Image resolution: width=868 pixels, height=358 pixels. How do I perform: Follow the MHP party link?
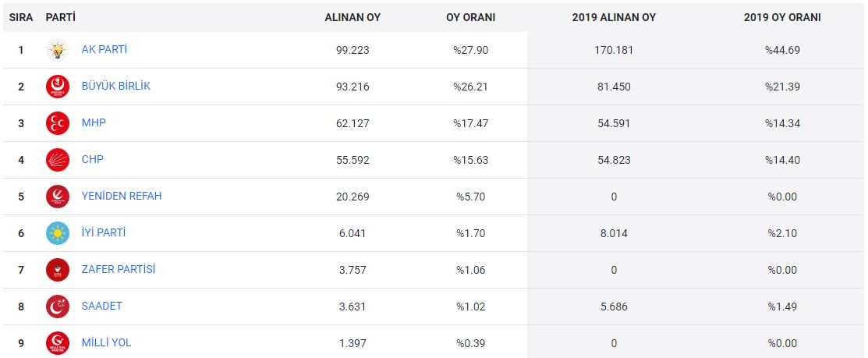(x=94, y=122)
